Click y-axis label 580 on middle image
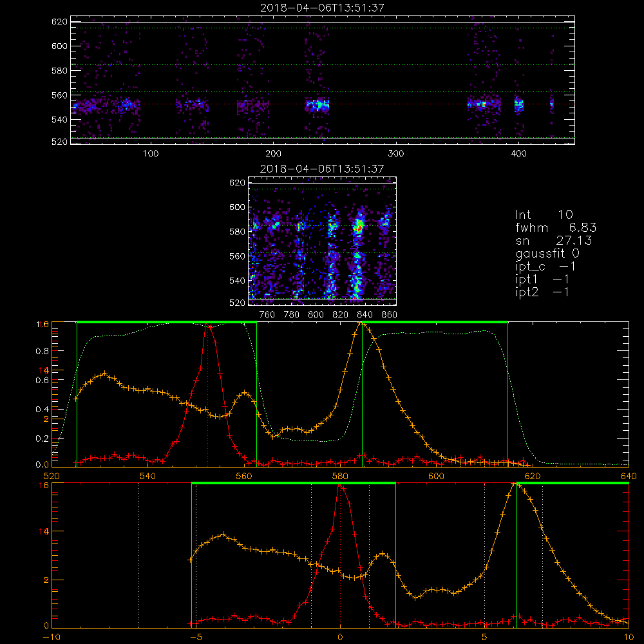Screen dimensions: 644x644 click(x=238, y=232)
